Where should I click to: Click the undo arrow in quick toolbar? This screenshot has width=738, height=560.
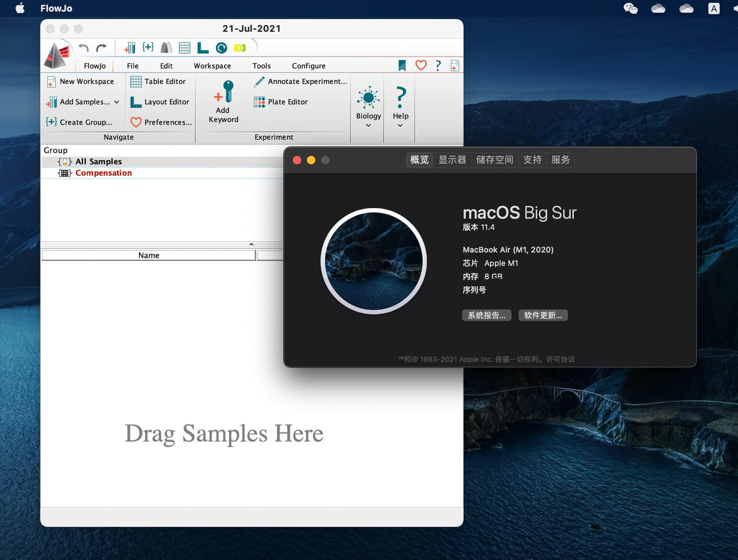84,48
